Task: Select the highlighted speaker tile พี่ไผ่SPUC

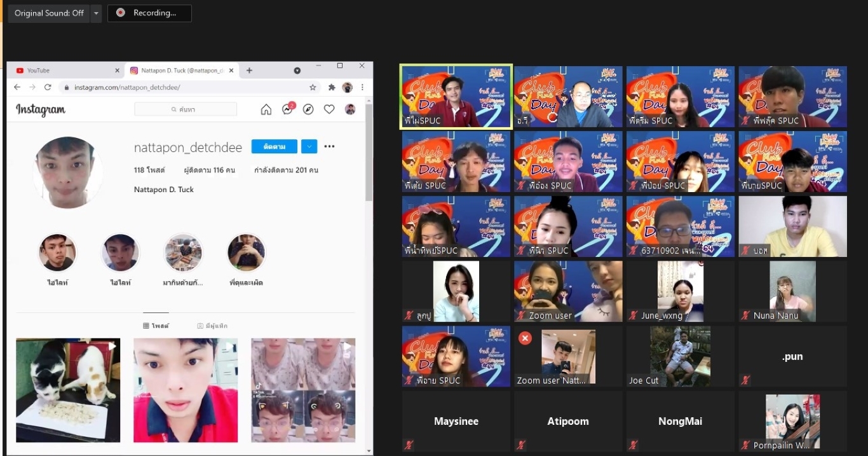Action: [x=456, y=97]
